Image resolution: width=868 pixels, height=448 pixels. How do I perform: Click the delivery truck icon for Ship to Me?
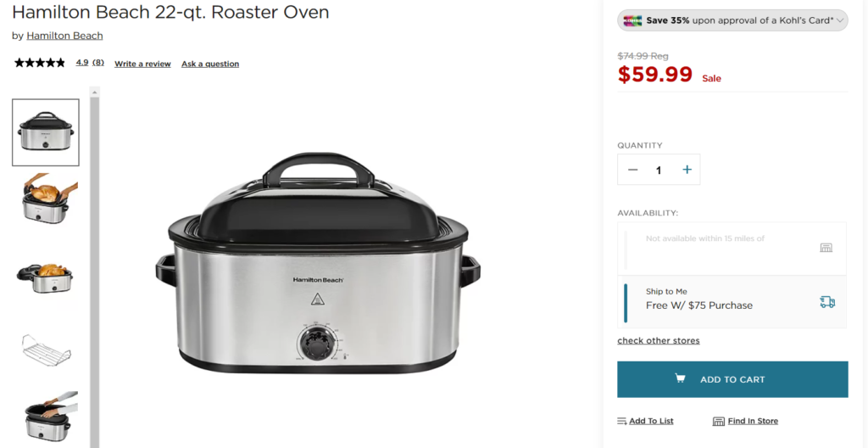(827, 301)
